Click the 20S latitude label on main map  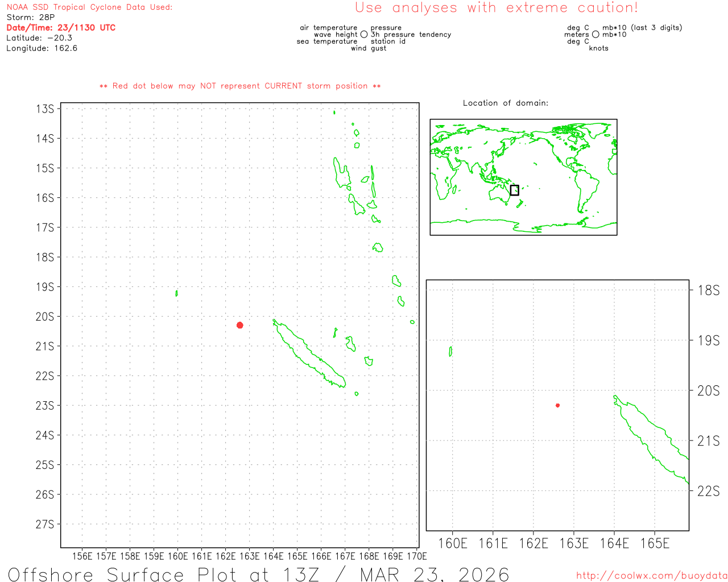point(45,317)
